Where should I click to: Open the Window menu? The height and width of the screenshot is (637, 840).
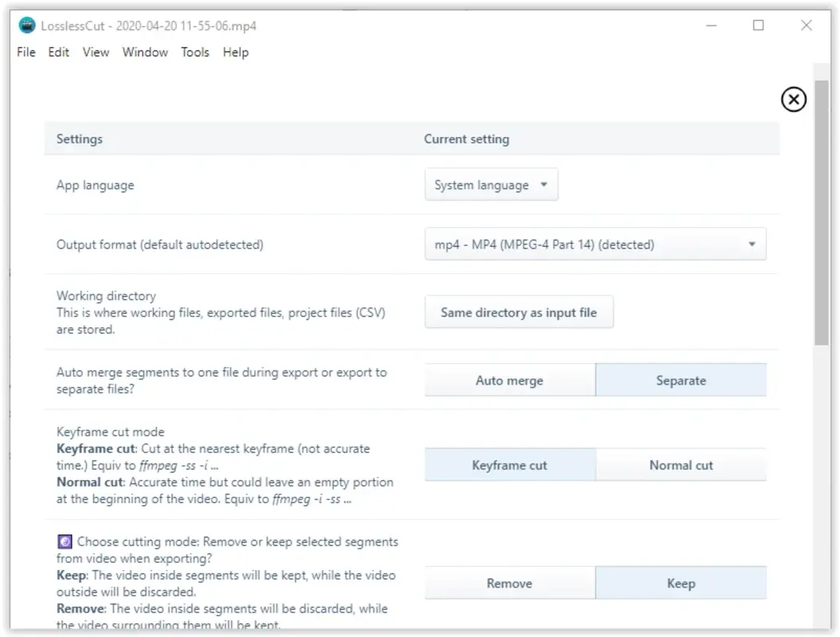(x=145, y=52)
